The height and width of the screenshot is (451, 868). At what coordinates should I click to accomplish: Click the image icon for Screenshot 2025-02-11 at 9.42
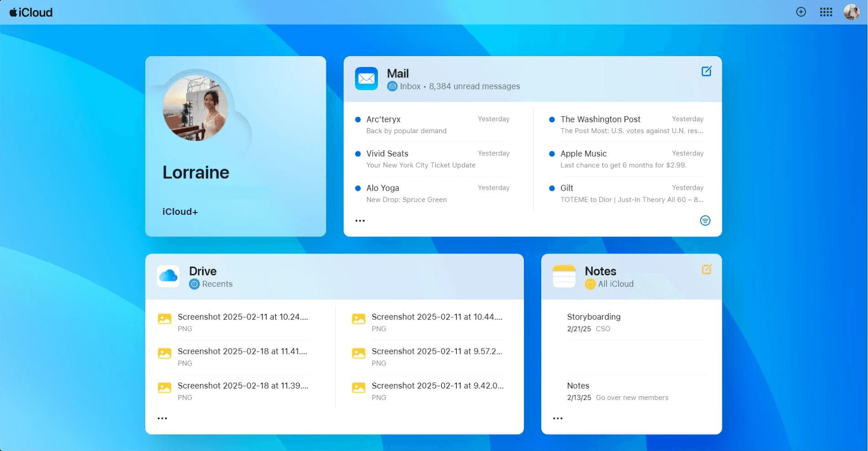359,388
